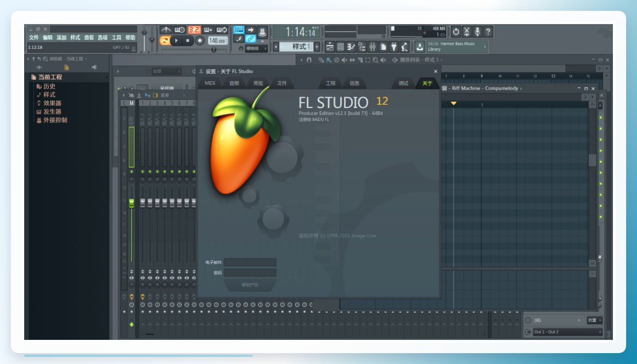637x364 pixels.
Task: Open the 样式 1 pattern selector
Action: tap(296, 46)
